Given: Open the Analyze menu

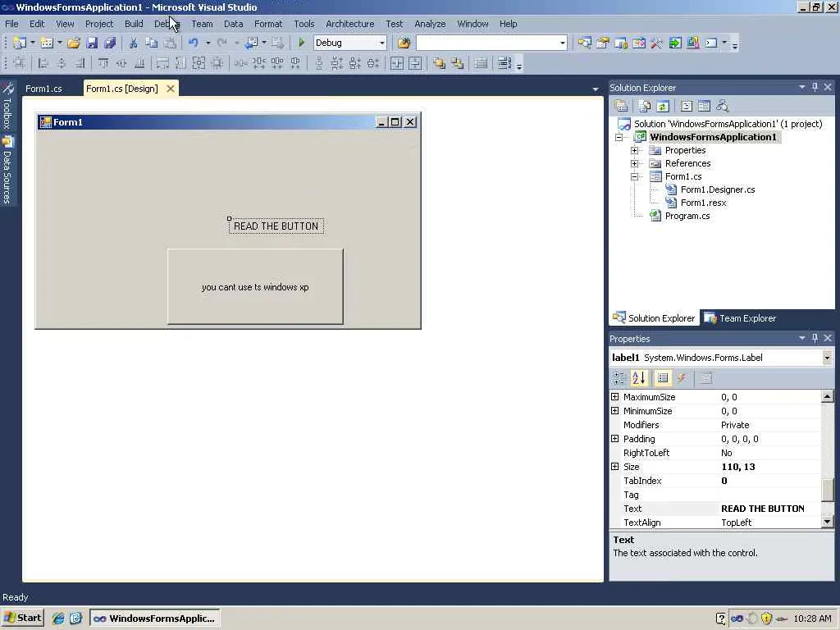Looking at the screenshot, I should tap(430, 24).
